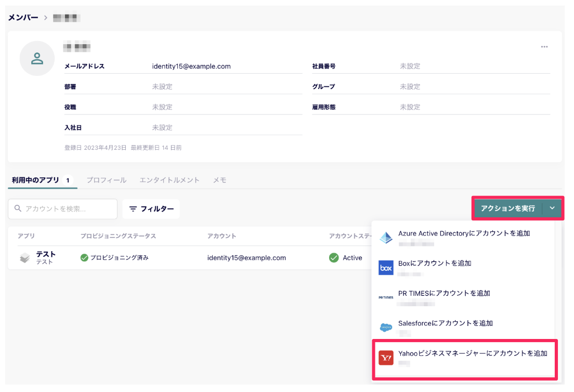Viewport: 574px width, 392px height.
Task: Click the identity15@example.com email in profile
Action: [x=191, y=66]
